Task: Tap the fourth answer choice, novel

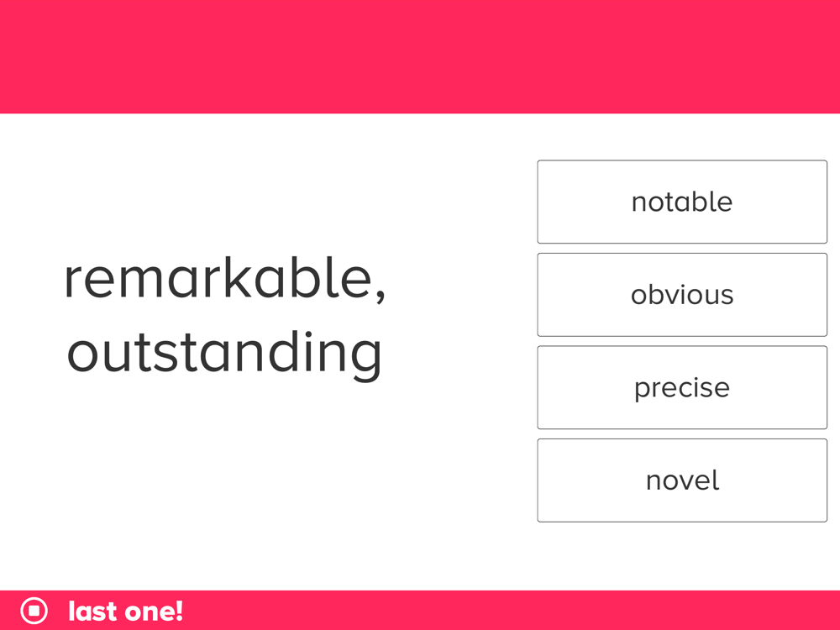Action: (682, 480)
